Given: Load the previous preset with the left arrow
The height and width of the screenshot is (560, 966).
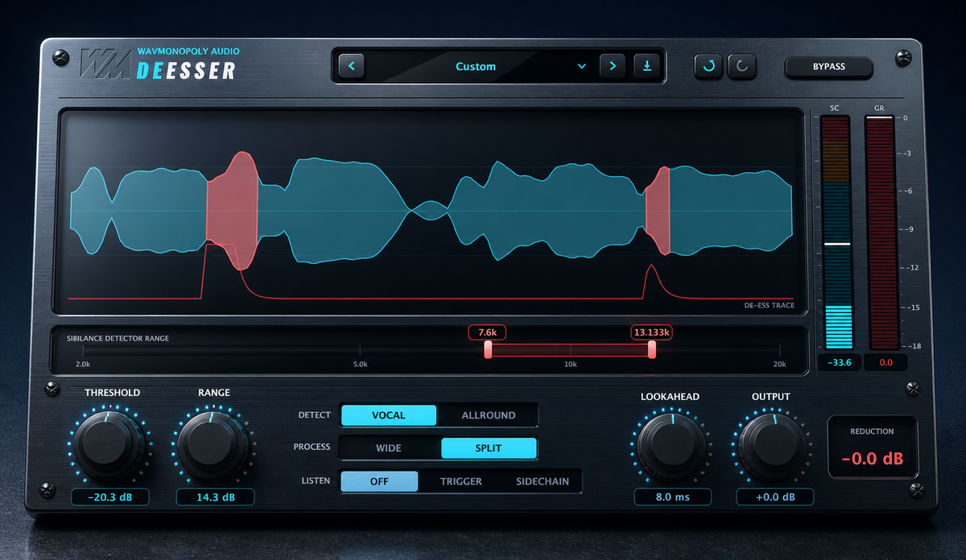Looking at the screenshot, I should coord(351,66).
